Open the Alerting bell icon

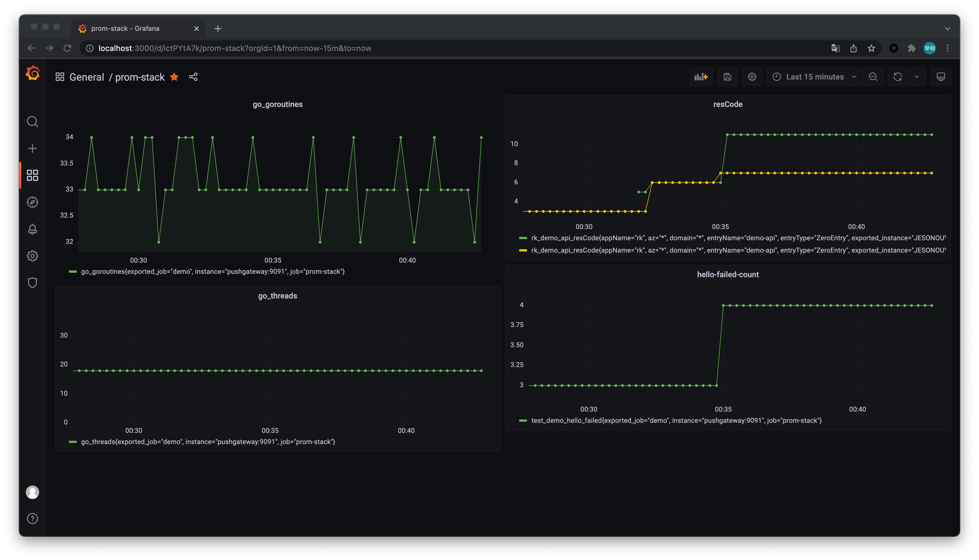click(x=32, y=229)
